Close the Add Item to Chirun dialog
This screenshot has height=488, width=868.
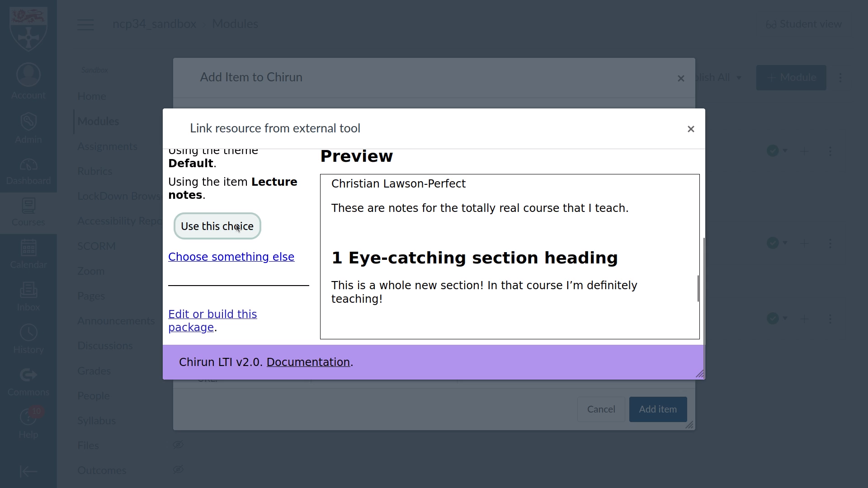coord(681,79)
